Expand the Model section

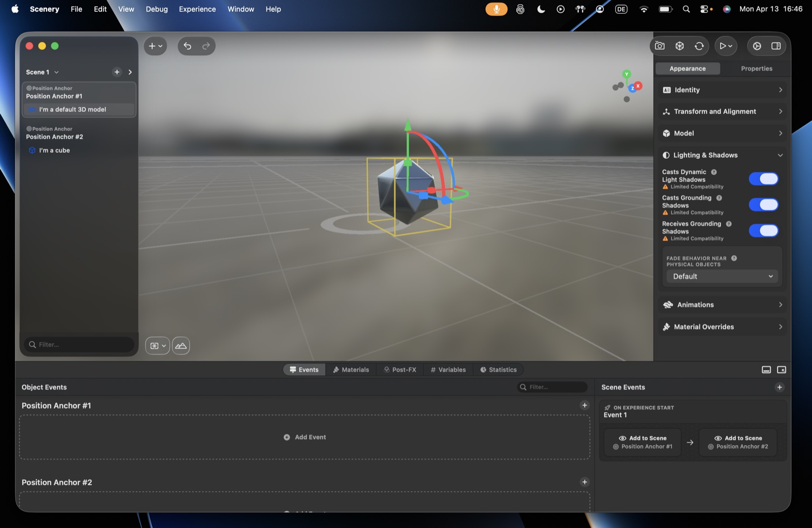[x=723, y=134]
